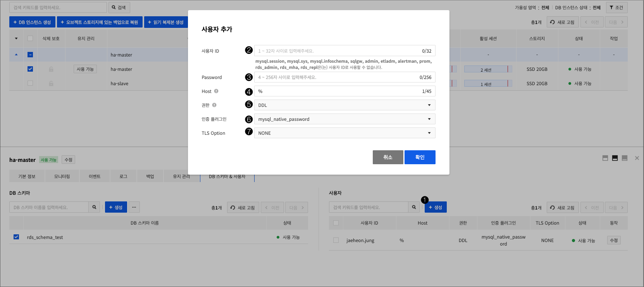Click 오브젝트 스토리지에 있는 백업으로 복원 button
The image size is (644, 287).
[x=100, y=22]
